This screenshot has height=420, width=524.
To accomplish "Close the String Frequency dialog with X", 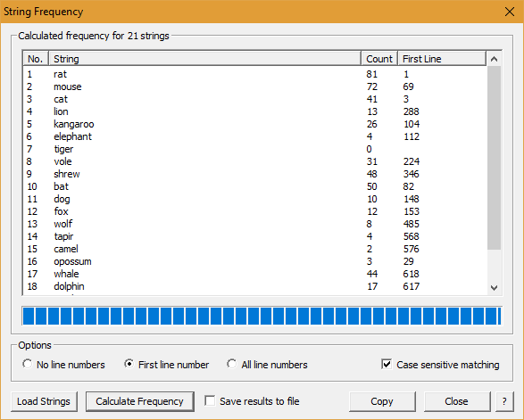I will (x=510, y=12).
